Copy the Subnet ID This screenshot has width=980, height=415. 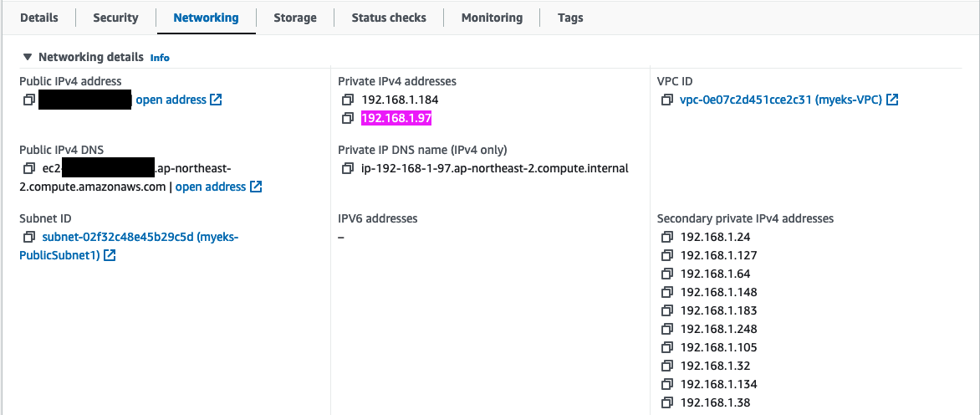click(x=28, y=238)
